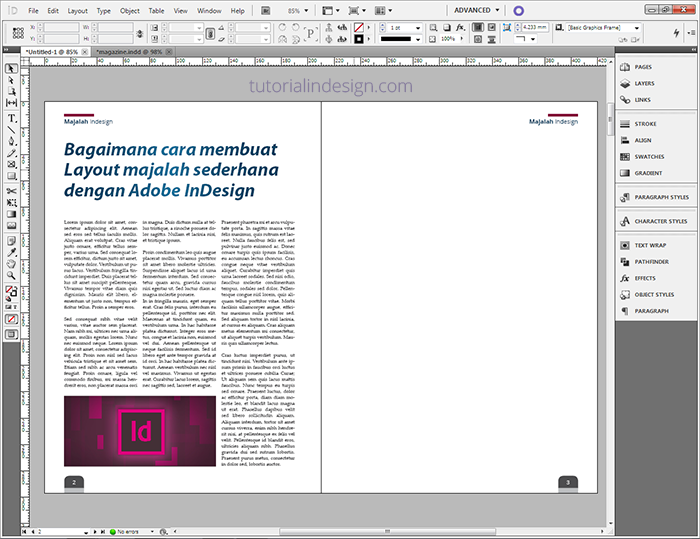
Task: Open the stroke type line dropdown
Action: [418, 39]
